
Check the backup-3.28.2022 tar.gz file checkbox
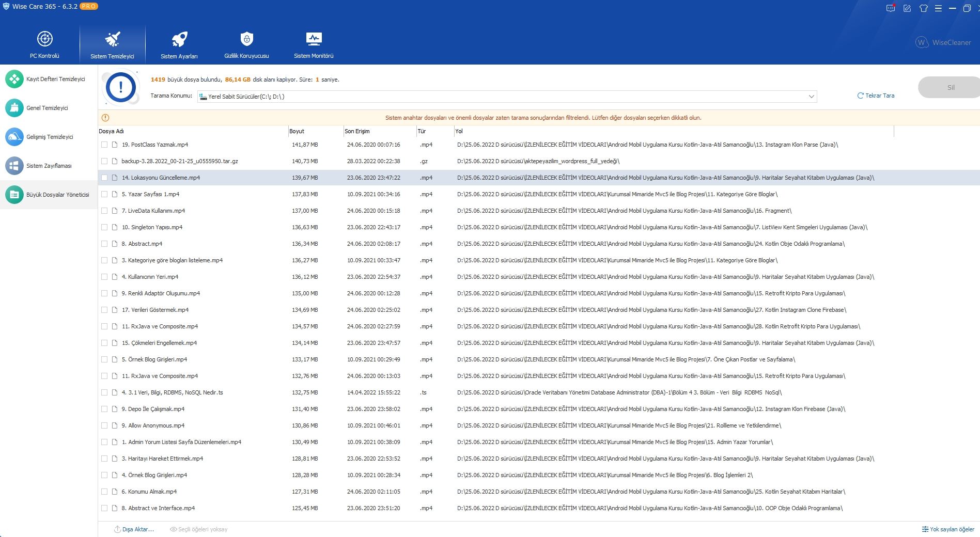click(x=105, y=161)
